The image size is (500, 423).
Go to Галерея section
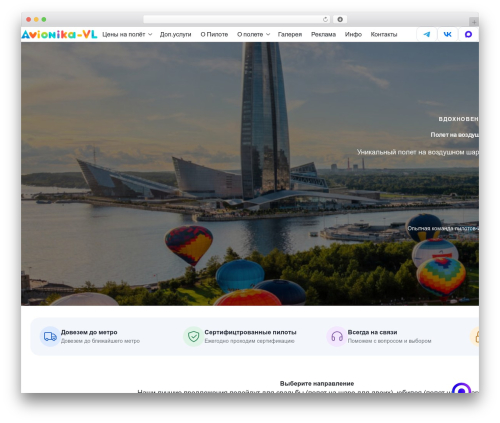(x=290, y=34)
